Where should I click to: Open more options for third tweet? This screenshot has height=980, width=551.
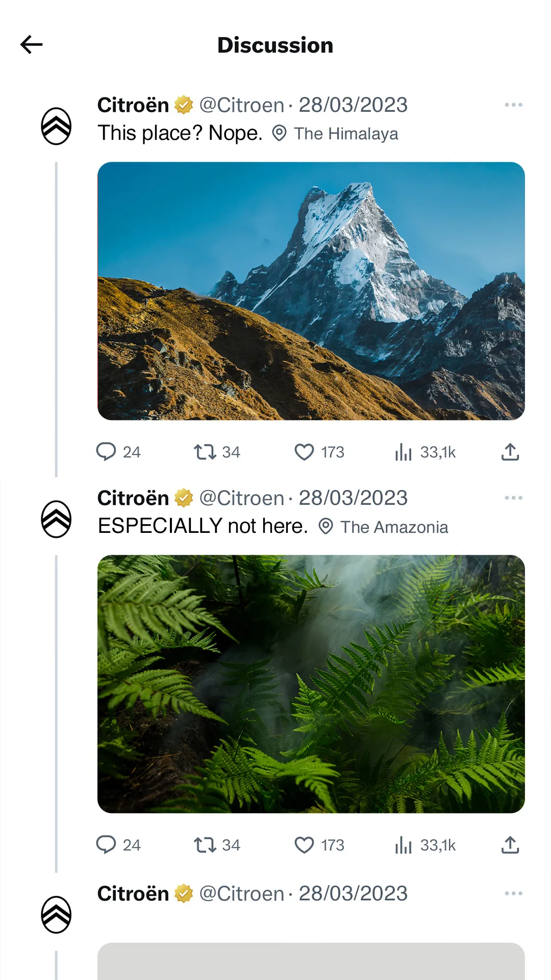pyautogui.click(x=513, y=893)
